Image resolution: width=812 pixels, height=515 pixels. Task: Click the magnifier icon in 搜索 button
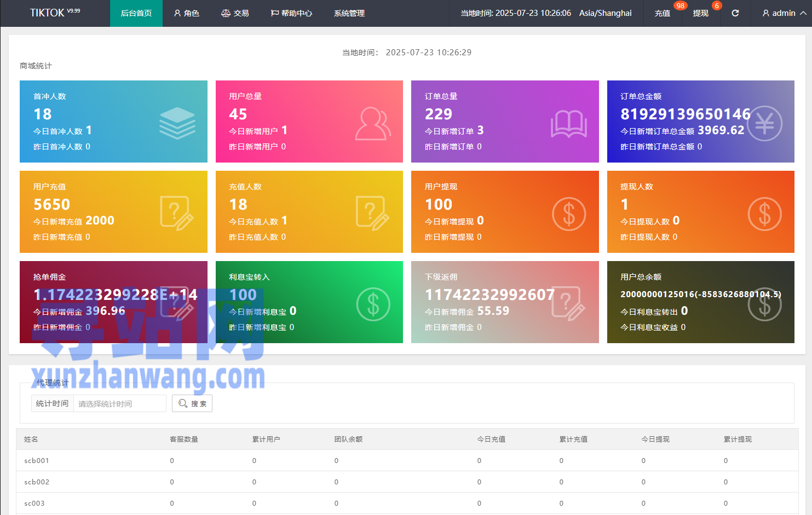[183, 403]
